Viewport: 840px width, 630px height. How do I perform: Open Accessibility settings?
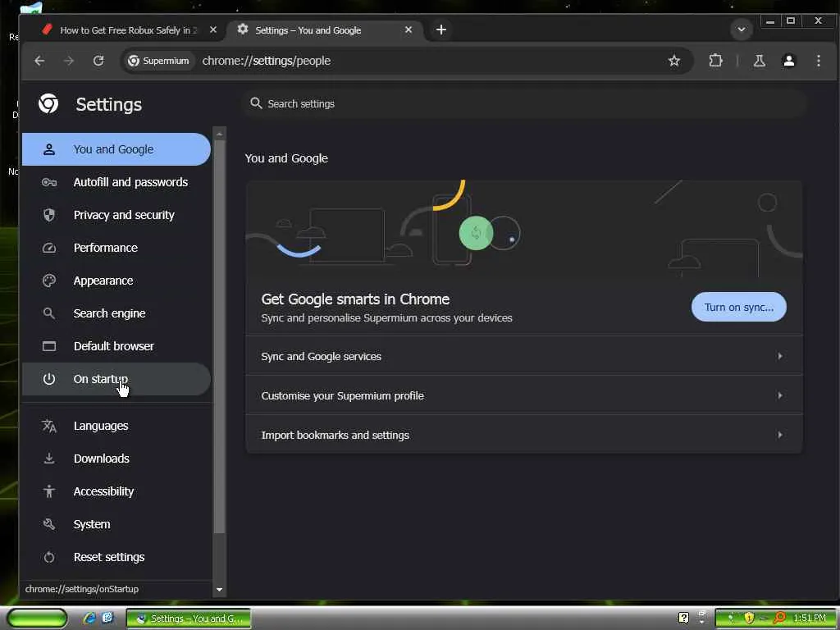click(x=116, y=491)
